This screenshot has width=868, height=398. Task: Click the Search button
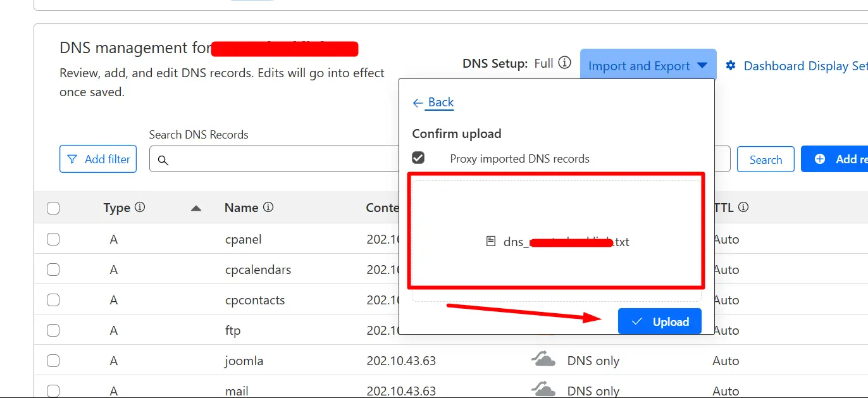pyautogui.click(x=766, y=159)
